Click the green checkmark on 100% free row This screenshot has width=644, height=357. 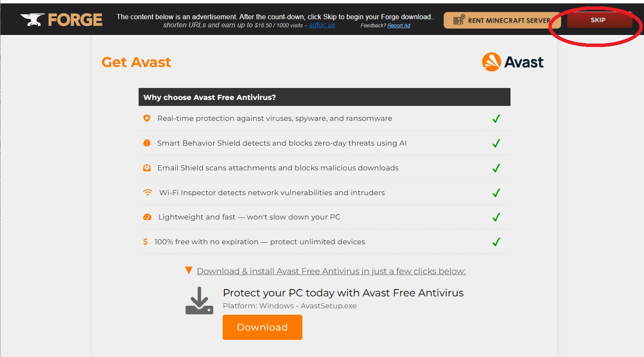point(496,242)
